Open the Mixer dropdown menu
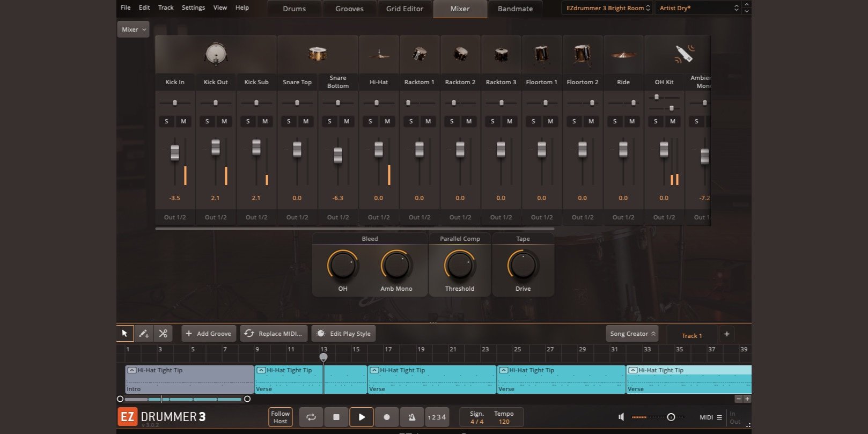Screen dimensions: 868x434 tap(133, 30)
